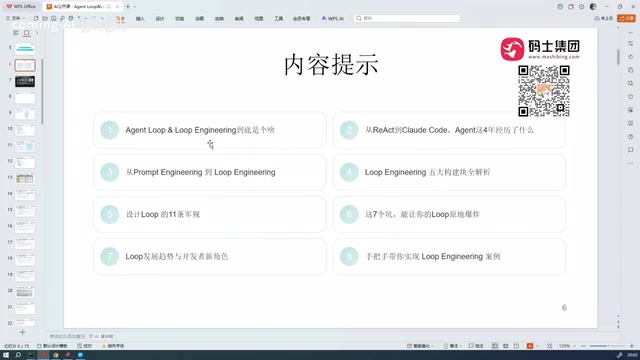The image size is (640, 360).
Task: Open the WPS AI tab
Action: click(x=333, y=19)
